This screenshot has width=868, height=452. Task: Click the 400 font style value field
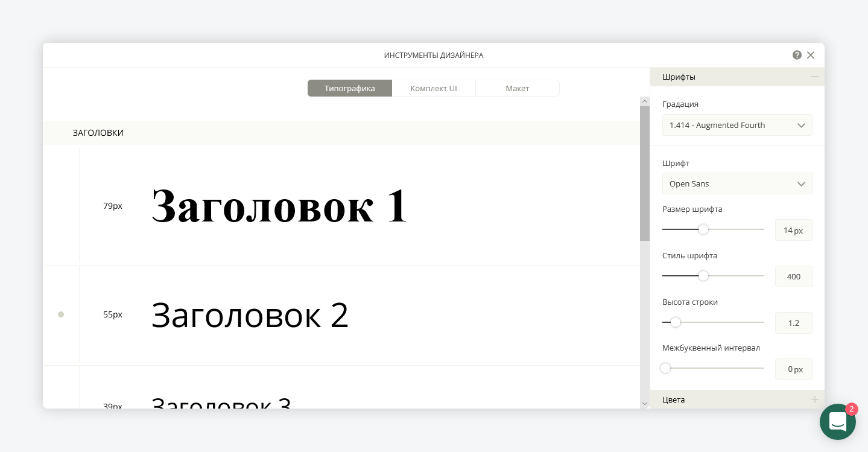tap(793, 276)
